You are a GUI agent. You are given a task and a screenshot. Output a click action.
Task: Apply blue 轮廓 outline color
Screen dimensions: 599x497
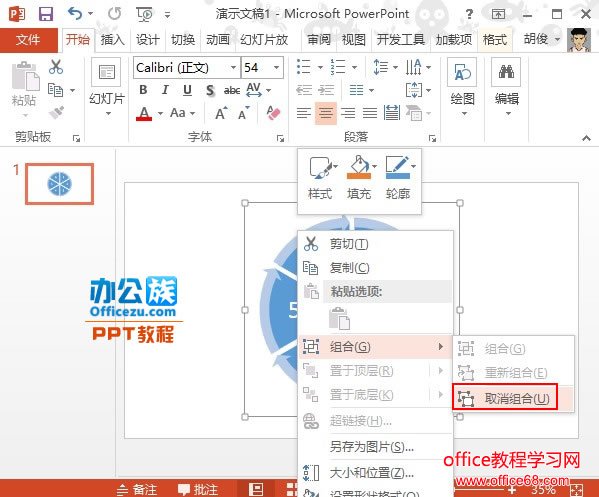[398, 168]
